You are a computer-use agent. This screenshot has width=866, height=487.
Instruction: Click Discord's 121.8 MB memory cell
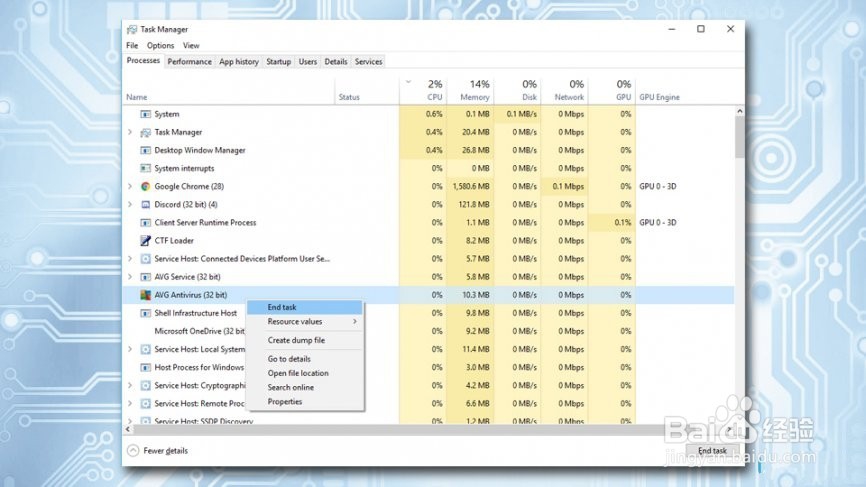point(471,205)
